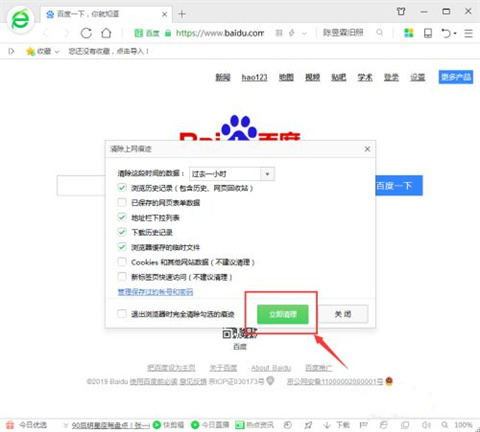Click the search magnifier icon in the search box
The image size is (480, 432).
[x=380, y=33]
